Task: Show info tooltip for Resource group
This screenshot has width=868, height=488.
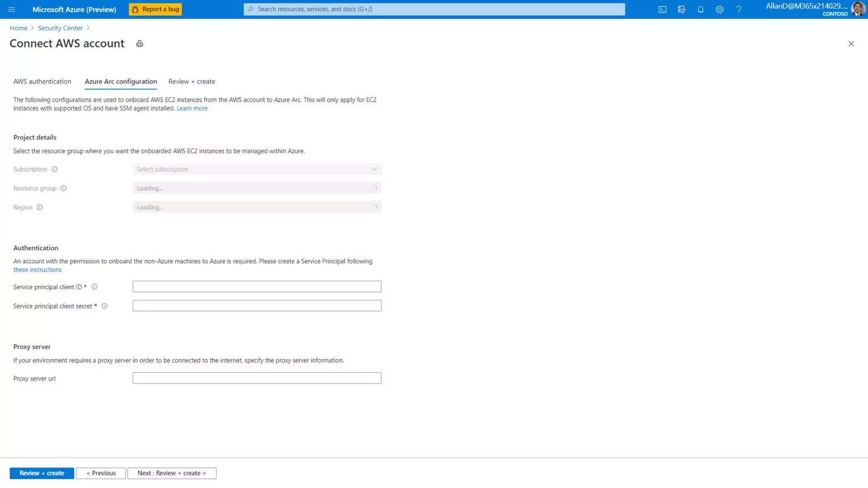Action: click(x=63, y=188)
